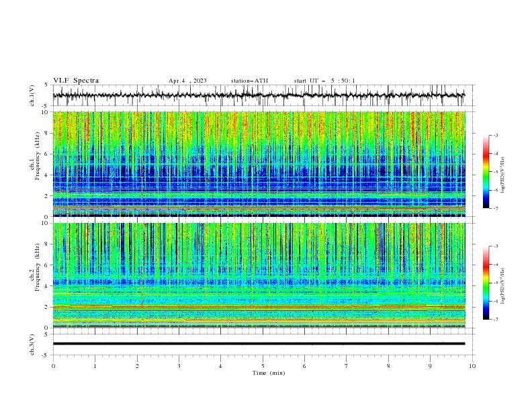The width and height of the screenshot is (532, 411).
Task: Click the "station=ATH" header text
Action: (249, 81)
